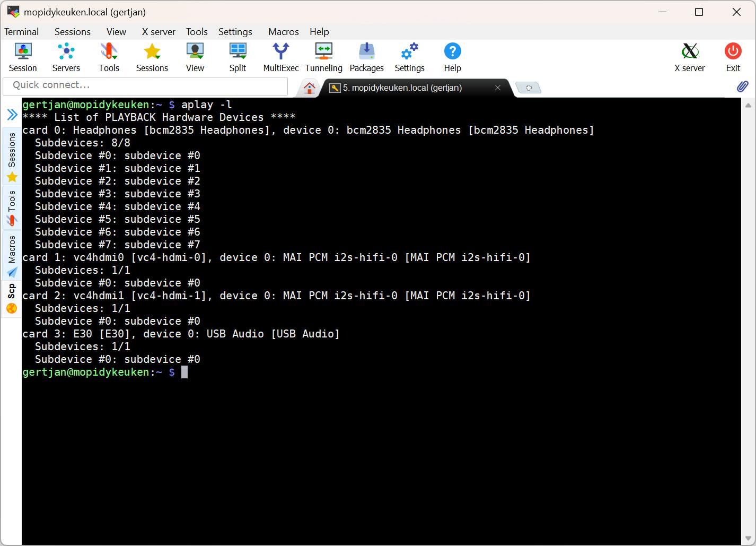The image size is (756, 546).
Task: Open the X server menu
Action: click(159, 32)
